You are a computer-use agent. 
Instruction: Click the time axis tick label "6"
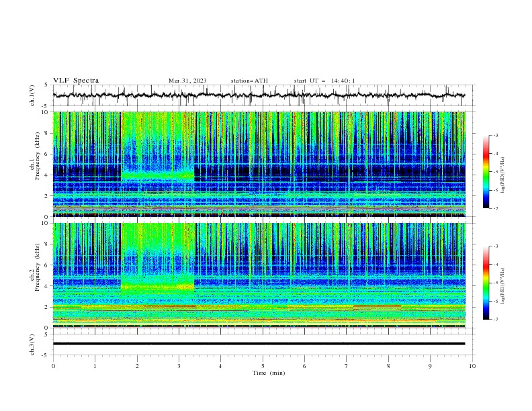tap(304, 366)
